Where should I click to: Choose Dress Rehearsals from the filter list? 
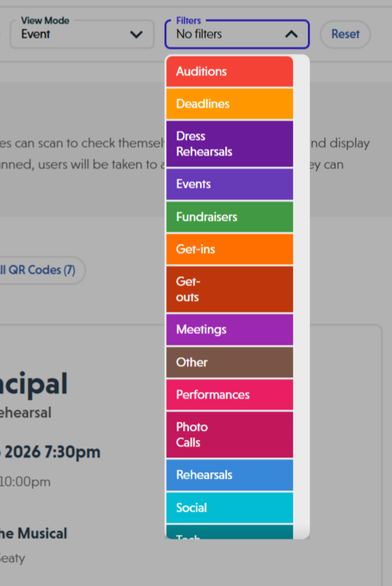point(229,144)
